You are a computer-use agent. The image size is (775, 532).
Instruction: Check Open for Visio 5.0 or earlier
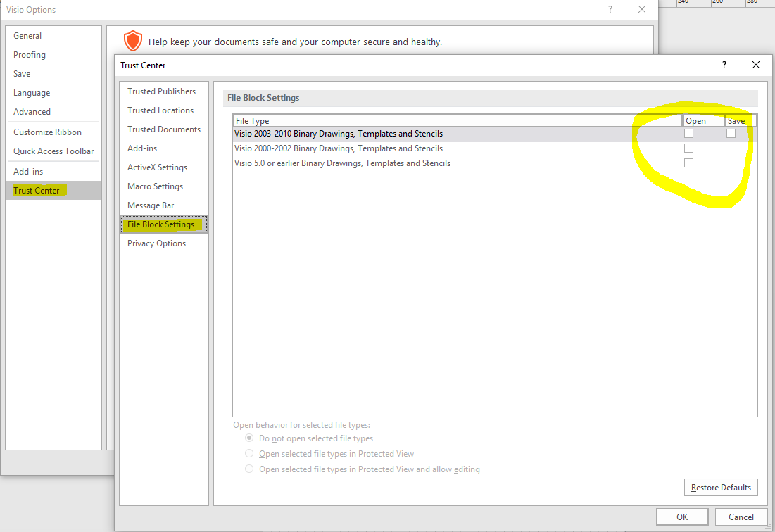coord(688,163)
